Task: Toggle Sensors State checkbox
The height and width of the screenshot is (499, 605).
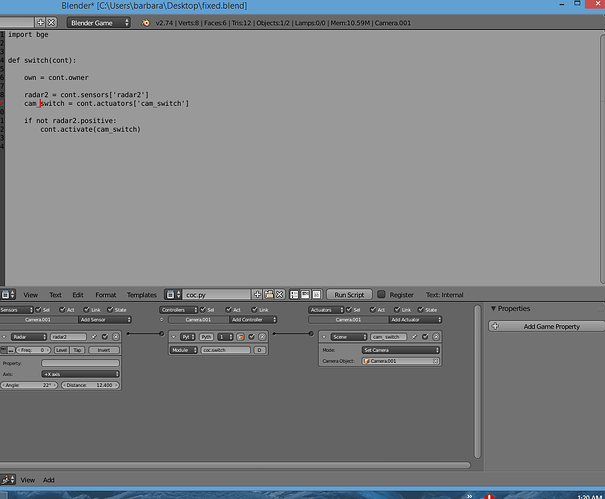Action: pos(111,310)
